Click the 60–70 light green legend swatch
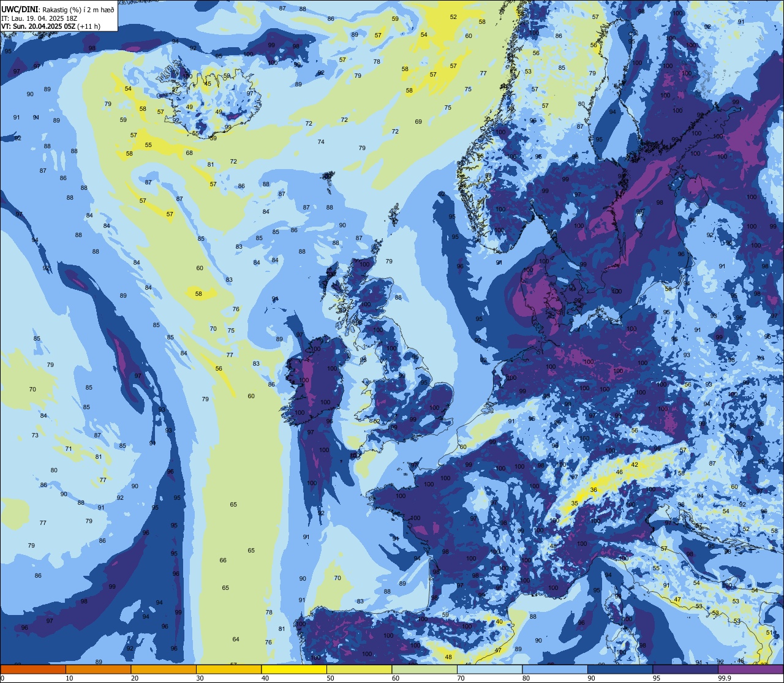 click(424, 669)
